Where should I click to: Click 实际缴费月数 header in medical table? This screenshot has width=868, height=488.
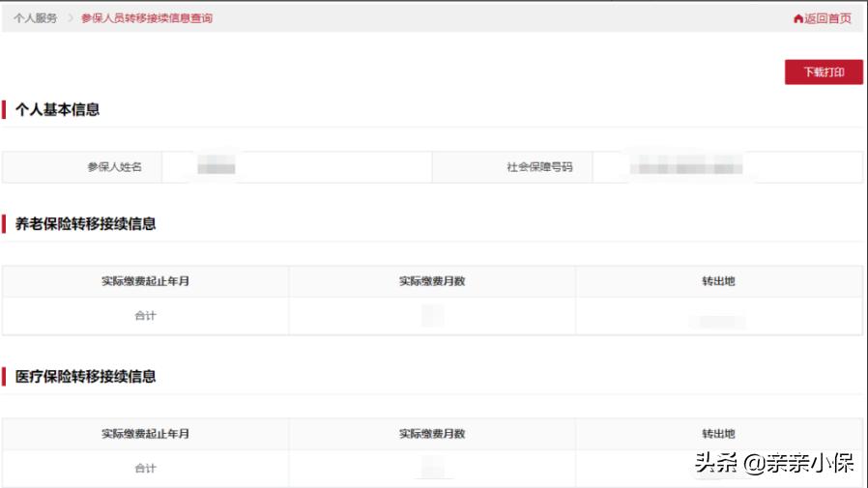coord(432,434)
